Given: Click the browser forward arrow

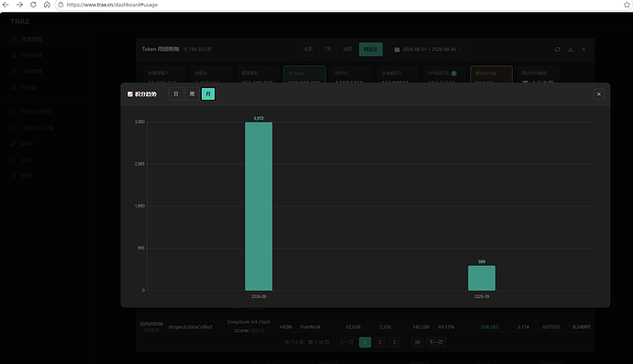Looking at the screenshot, I should pos(19,5).
